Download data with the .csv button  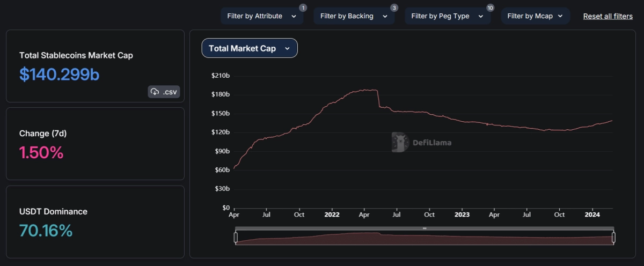164,92
